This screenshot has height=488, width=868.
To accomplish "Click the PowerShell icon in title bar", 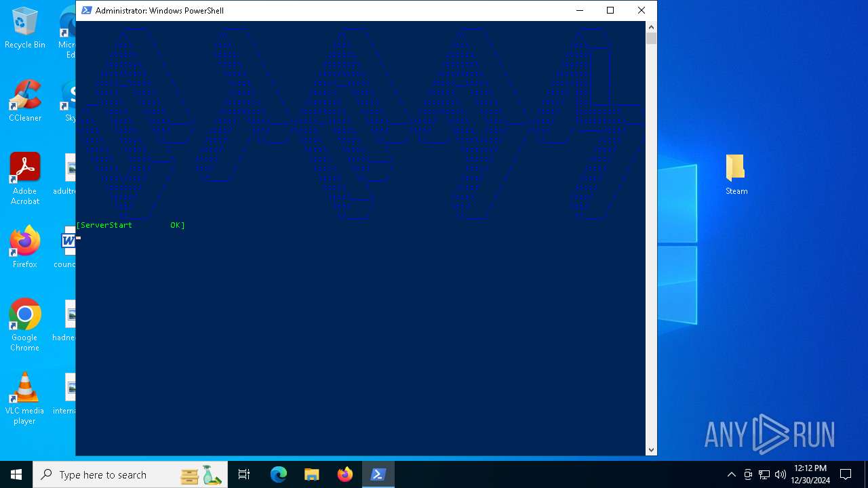I will pos(86,10).
